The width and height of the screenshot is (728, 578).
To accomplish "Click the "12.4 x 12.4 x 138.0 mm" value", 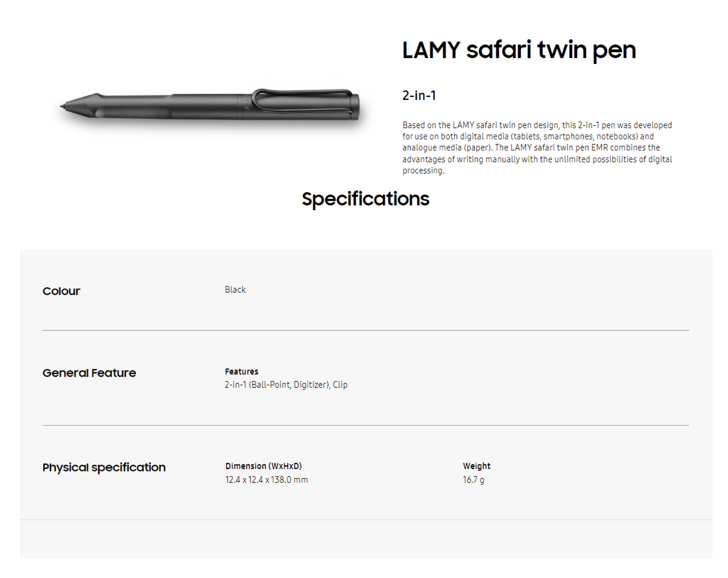I will point(266,480).
